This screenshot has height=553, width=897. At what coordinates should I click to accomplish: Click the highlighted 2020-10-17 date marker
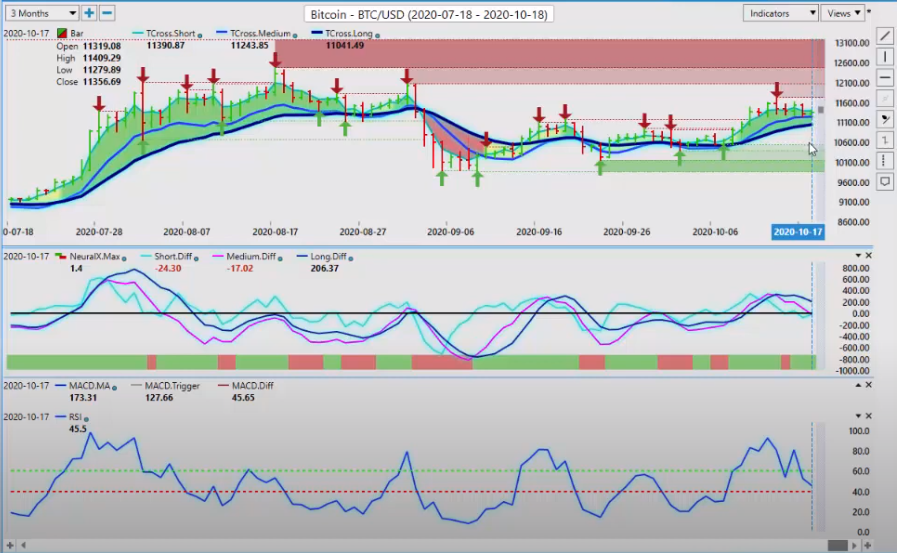[797, 232]
